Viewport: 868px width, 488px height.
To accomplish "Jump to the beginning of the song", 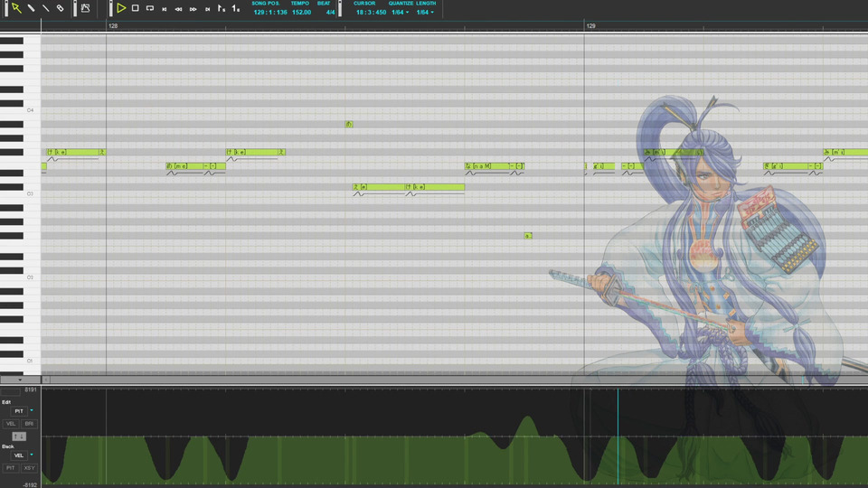I will point(165,9).
